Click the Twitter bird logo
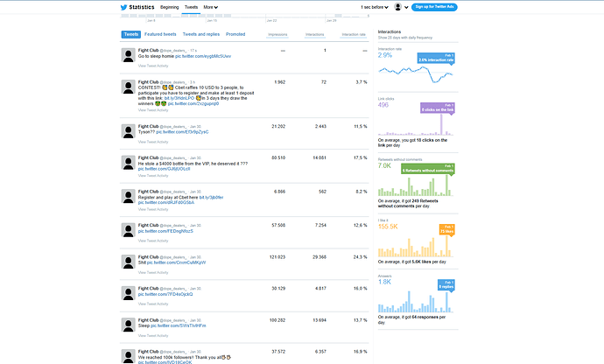Image resolution: width=604 pixels, height=364 pixels. pos(123,7)
